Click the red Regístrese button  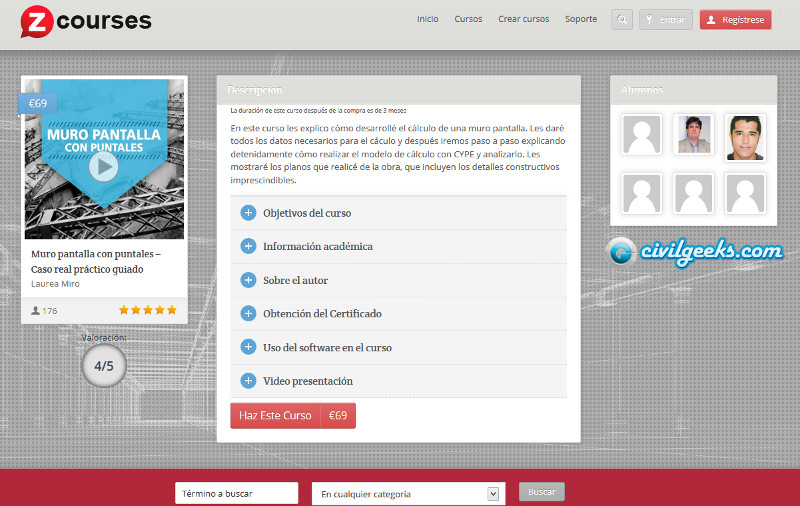coord(735,20)
